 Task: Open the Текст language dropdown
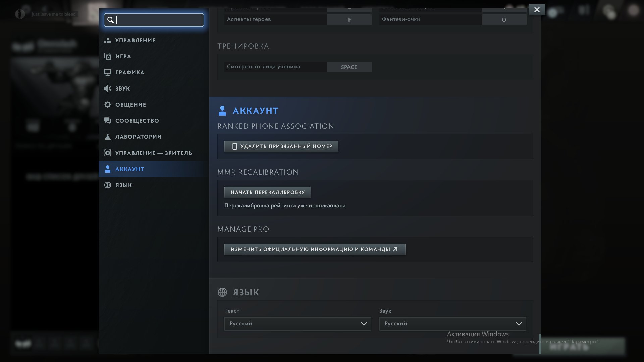[298, 324]
